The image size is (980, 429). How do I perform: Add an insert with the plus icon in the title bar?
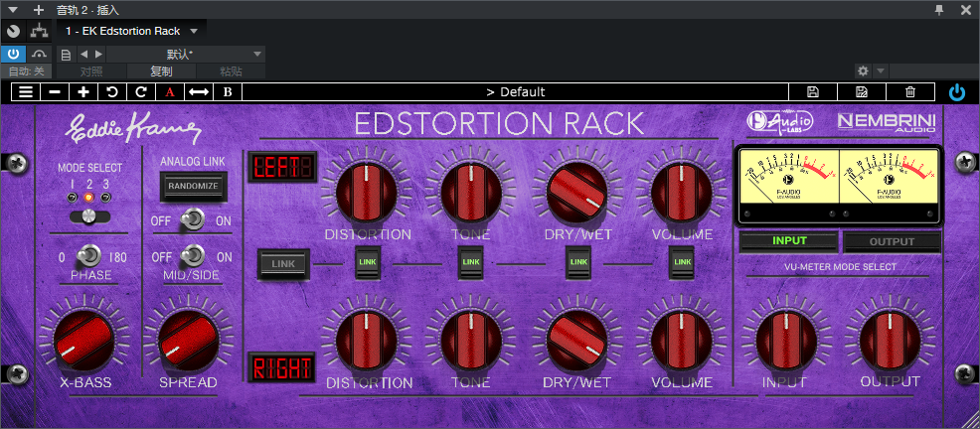point(39,10)
